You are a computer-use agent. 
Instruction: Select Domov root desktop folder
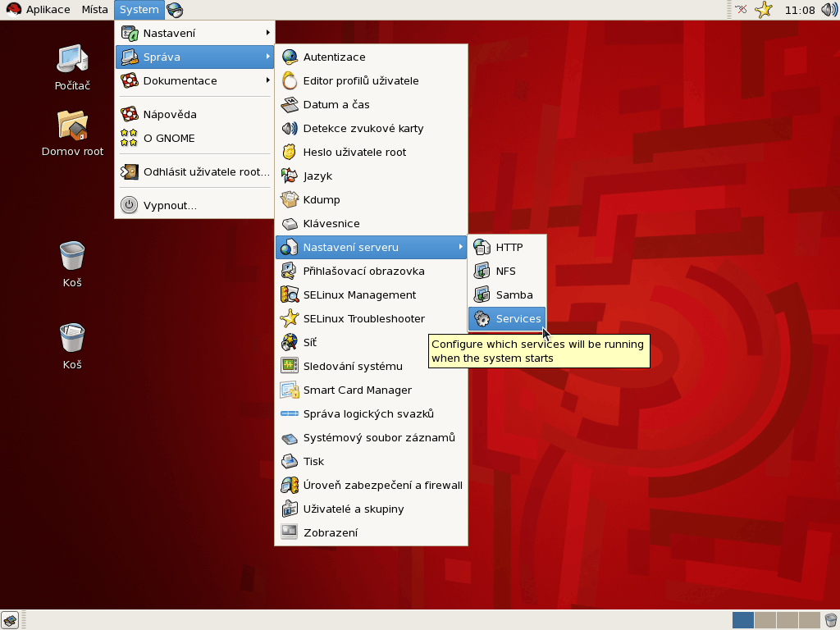(x=72, y=134)
